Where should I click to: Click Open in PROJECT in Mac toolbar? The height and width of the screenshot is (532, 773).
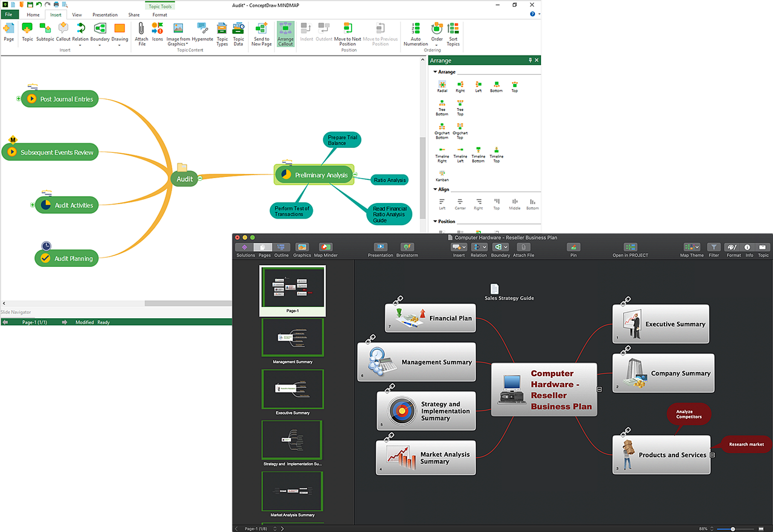[630, 250]
